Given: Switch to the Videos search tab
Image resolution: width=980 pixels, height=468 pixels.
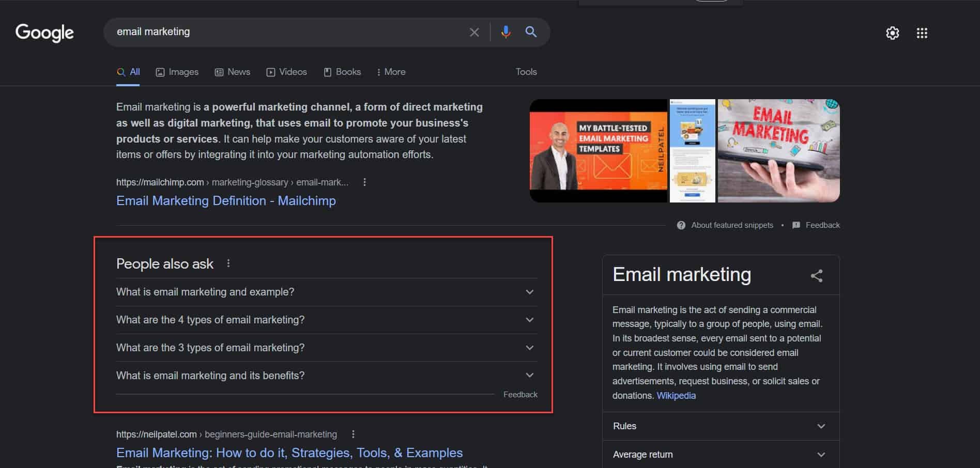Looking at the screenshot, I should [x=287, y=72].
